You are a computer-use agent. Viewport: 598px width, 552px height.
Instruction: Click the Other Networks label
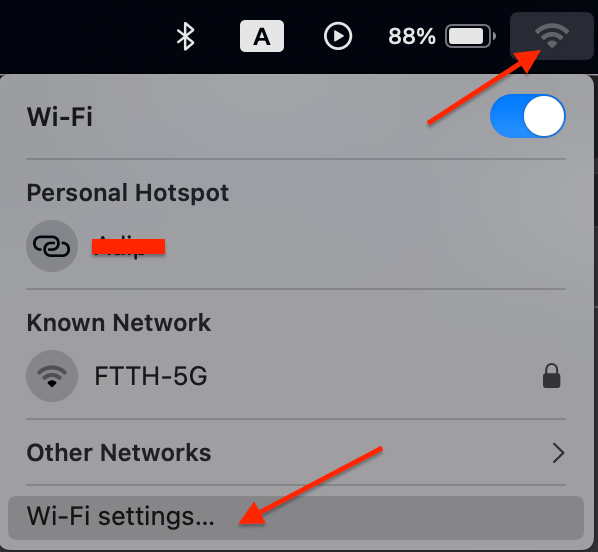[x=119, y=453]
